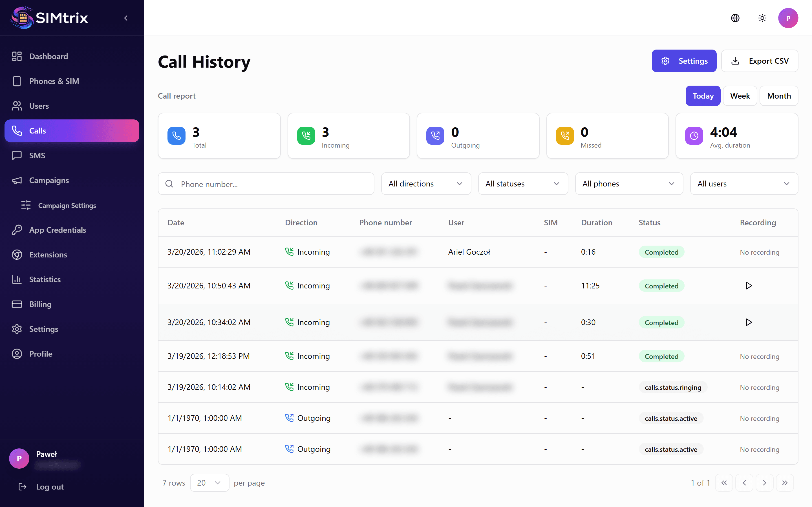Image resolution: width=812 pixels, height=507 pixels.
Task: Open the SMS sidebar menu
Action: point(37,155)
